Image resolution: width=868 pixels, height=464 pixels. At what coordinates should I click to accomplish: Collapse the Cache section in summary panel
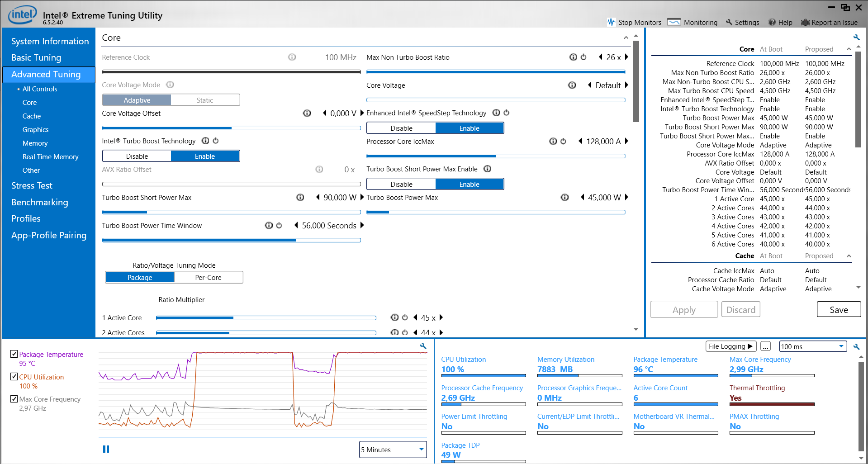(x=849, y=256)
